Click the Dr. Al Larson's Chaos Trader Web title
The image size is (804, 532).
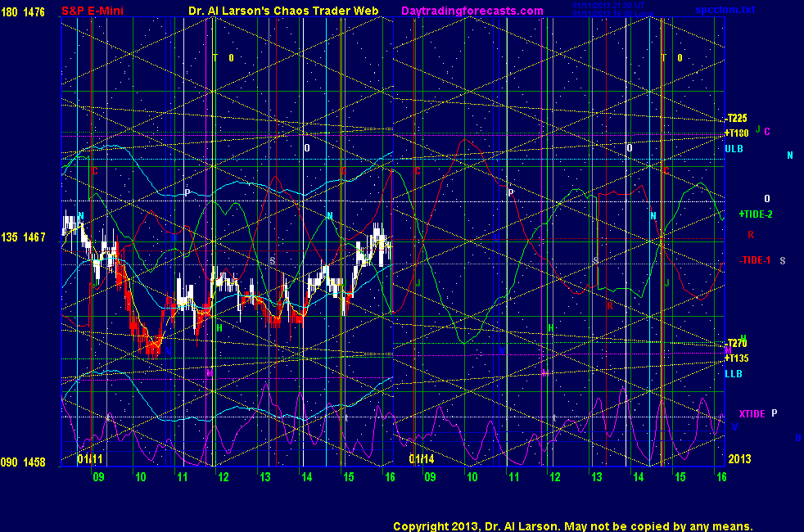[x=283, y=11]
